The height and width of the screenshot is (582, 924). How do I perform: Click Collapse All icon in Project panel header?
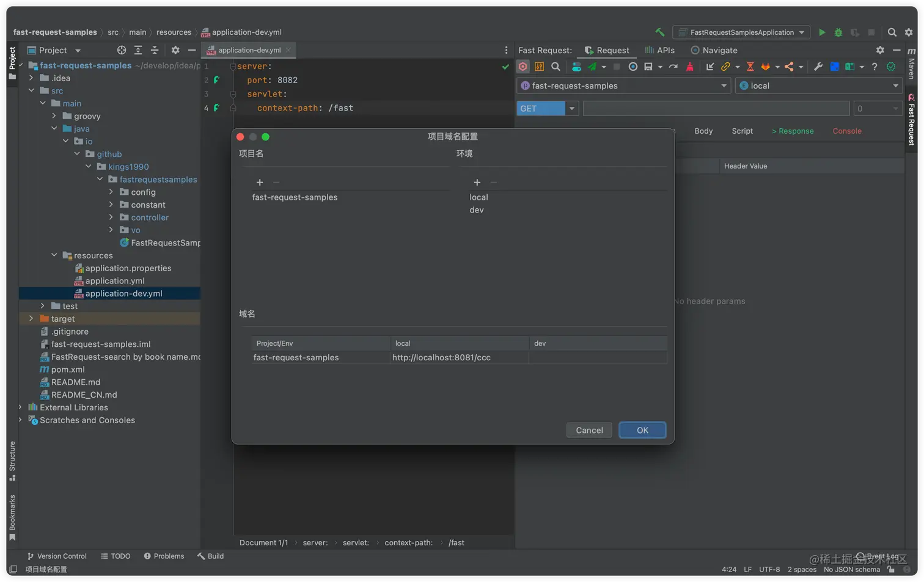(x=155, y=50)
